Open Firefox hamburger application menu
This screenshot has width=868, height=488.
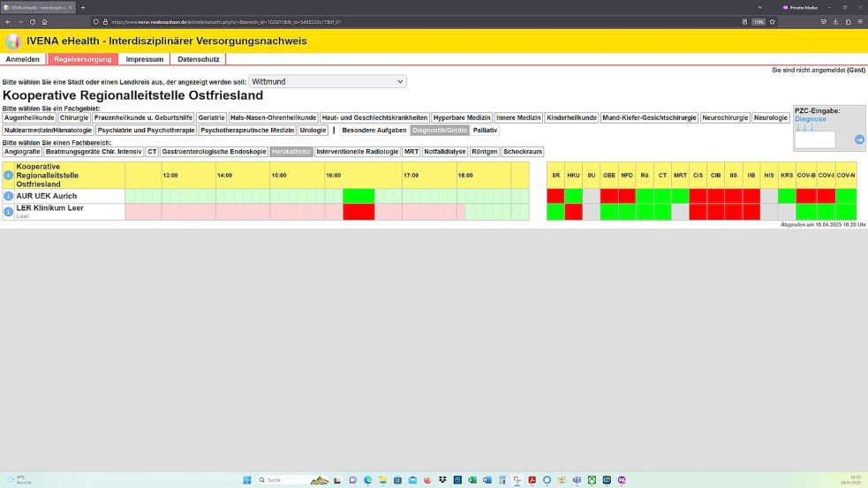pyautogui.click(x=860, y=22)
